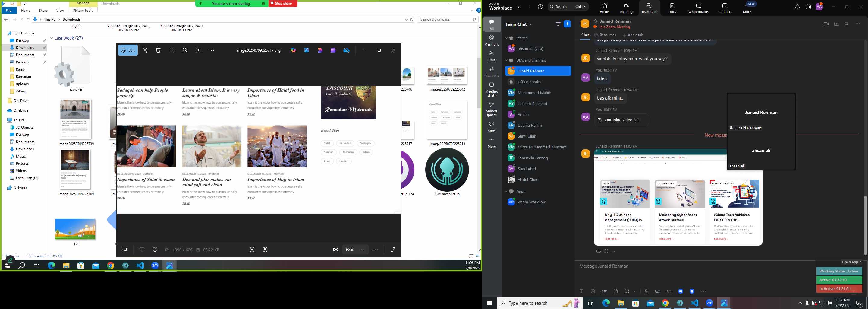Image resolution: width=868 pixels, height=309 pixels.
Task: Scan text icon in Photos bottom bar
Action: click(x=265, y=250)
